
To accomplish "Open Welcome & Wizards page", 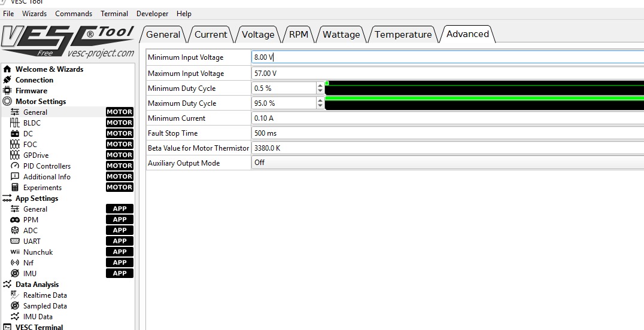I will click(49, 69).
